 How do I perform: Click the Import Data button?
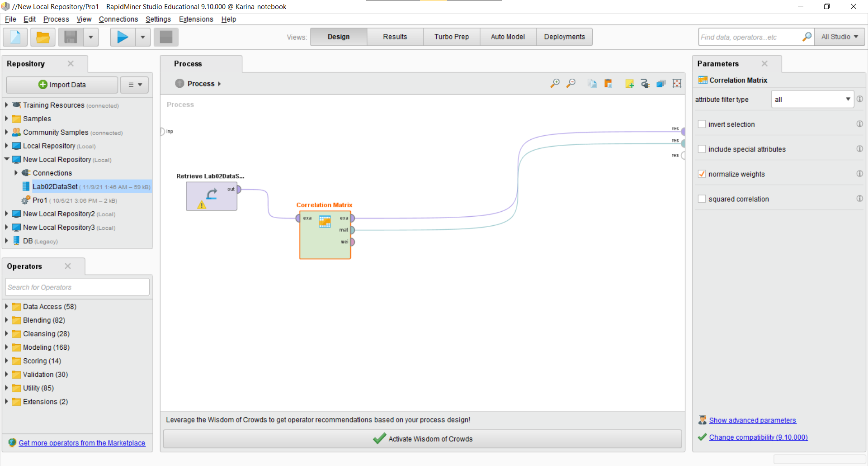tap(62, 85)
